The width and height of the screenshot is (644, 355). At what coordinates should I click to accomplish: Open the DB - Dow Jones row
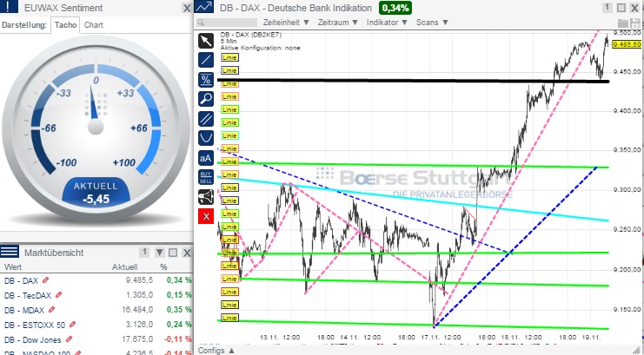point(96,340)
